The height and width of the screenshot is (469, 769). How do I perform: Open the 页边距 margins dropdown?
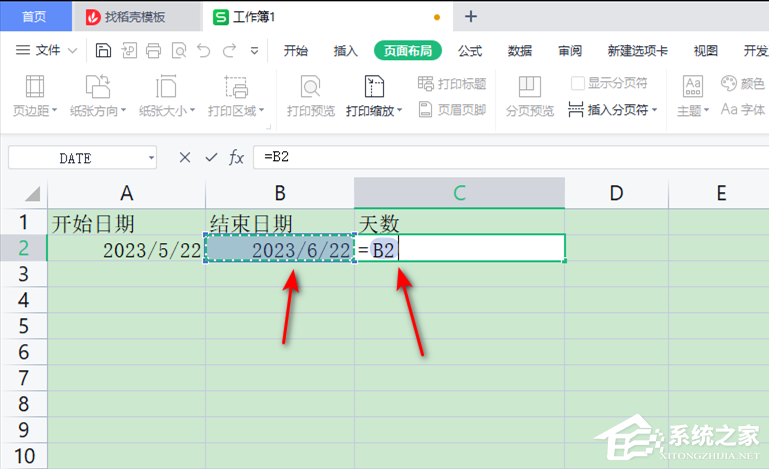tap(34, 96)
